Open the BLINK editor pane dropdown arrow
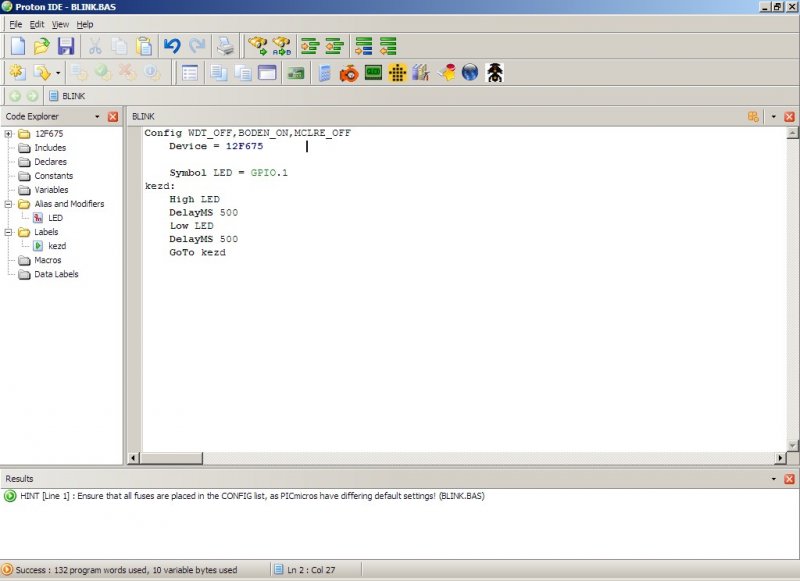Screen dimensions: 800x581 tap(773, 116)
